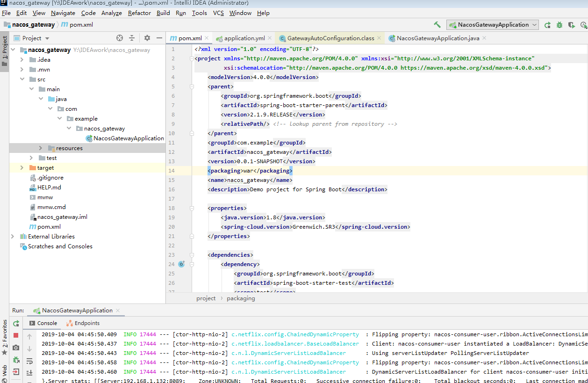Image resolution: width=588 pixels, height=383 pixels.
Task: Click the Build project hammer icon
Action: click(x=437, y=25)
